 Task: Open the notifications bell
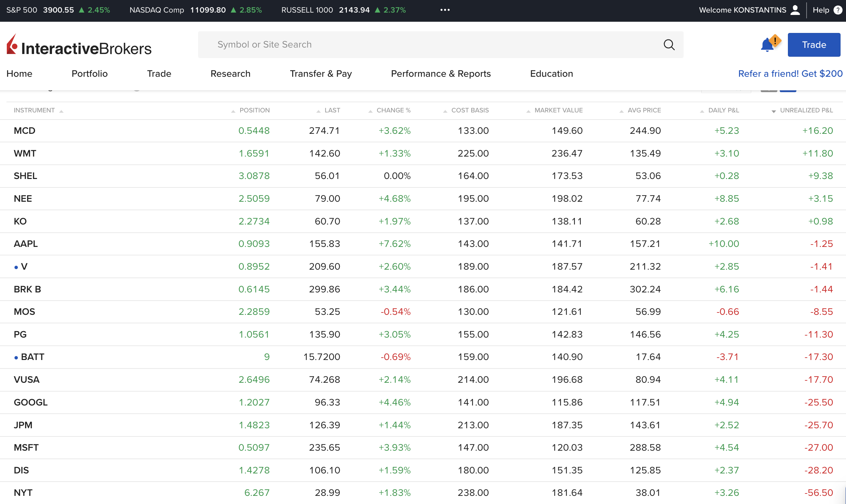tap(768, 45)
